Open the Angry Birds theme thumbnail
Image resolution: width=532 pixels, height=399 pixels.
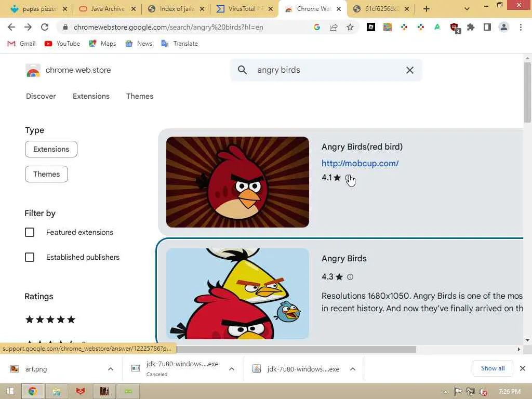(x=237, y=294)
